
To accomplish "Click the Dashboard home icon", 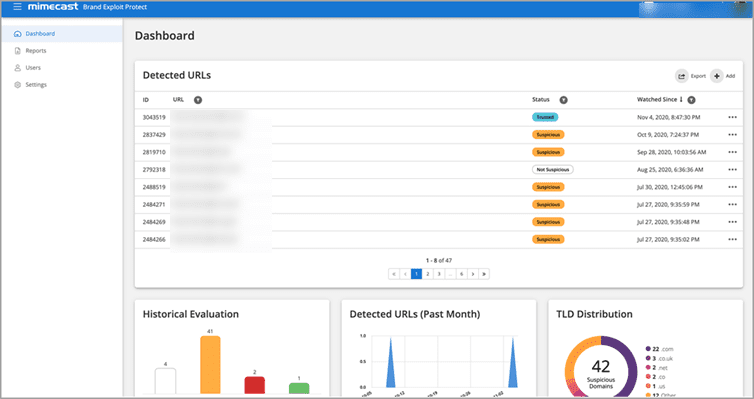I will pyautogui.click(x=18, y=34).
